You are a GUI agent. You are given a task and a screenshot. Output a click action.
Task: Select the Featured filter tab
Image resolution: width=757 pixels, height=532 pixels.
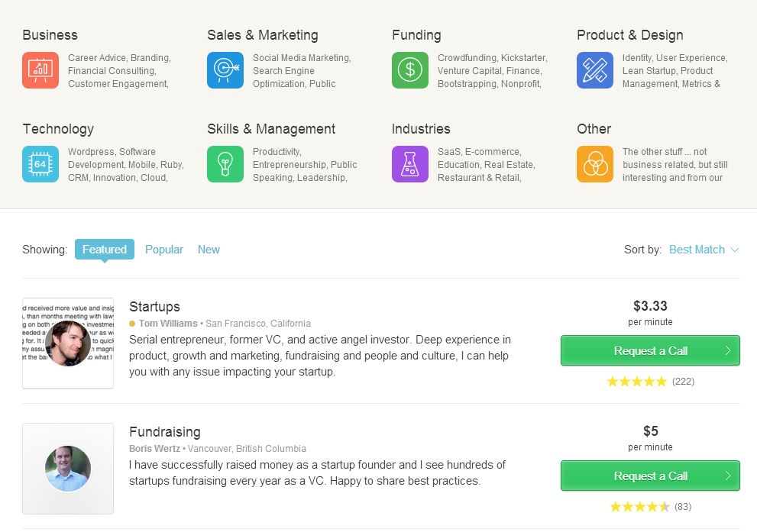point(105,250)
